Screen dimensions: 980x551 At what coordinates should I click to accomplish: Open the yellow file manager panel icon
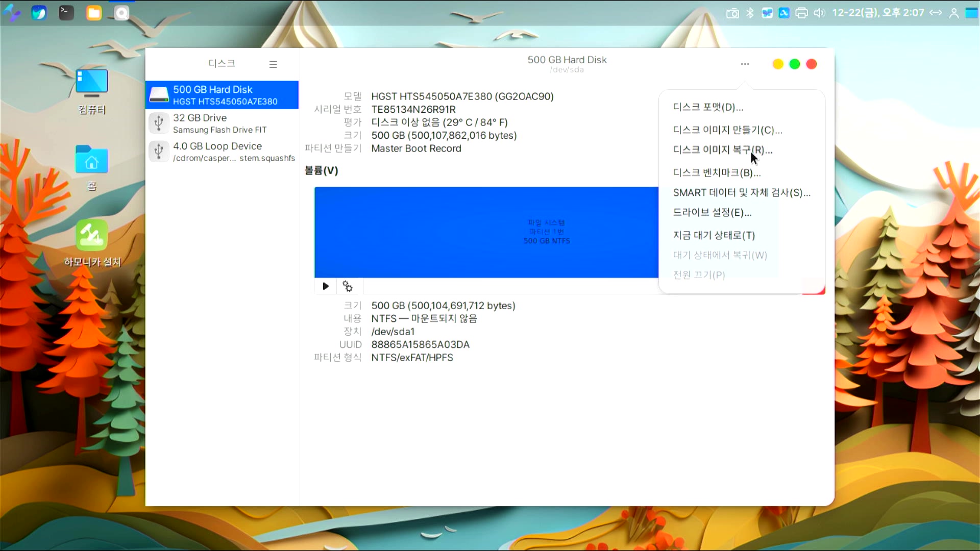(94, 13)
